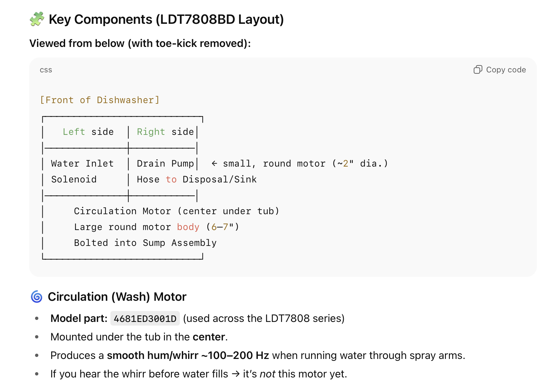The height and width of the screenshot is (392, 560).
Task: Click the bold Model part: label
Action: (79, 319)
